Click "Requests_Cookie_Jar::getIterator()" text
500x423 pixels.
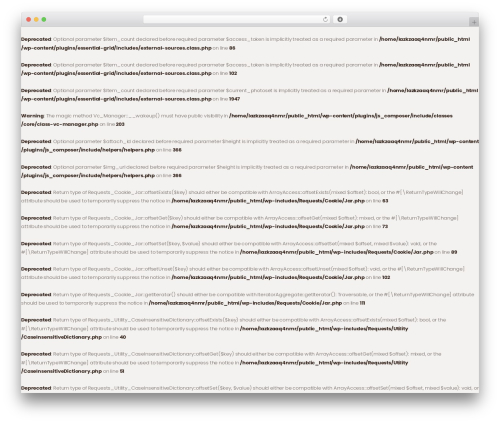coord(132,295)
